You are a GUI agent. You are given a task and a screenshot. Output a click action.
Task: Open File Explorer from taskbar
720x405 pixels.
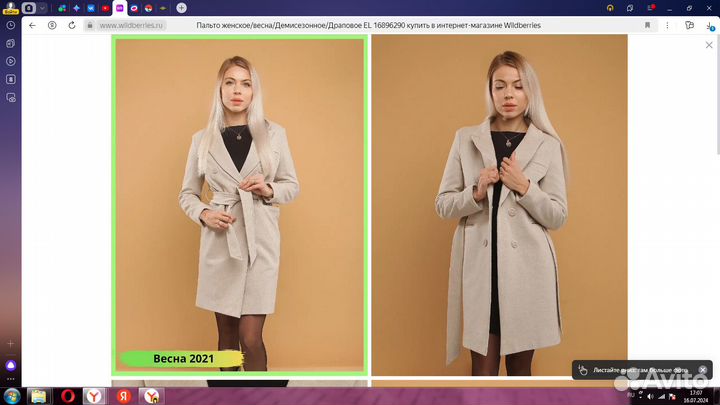(x=39, y=396)
